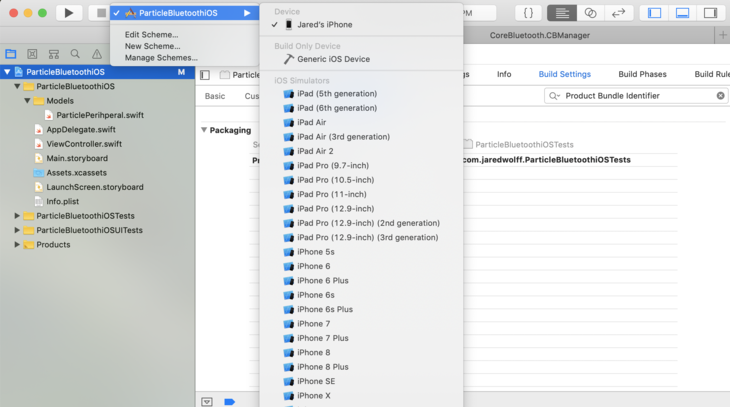Open Info.plist file

pos(56,202)
